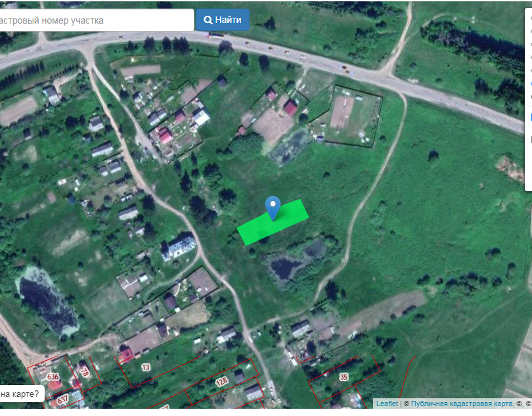Open the Leaflet attribution link
Image resolution: width=532 pixels, height=416 pixels.
pyautogui.click(x=387, y=404)
